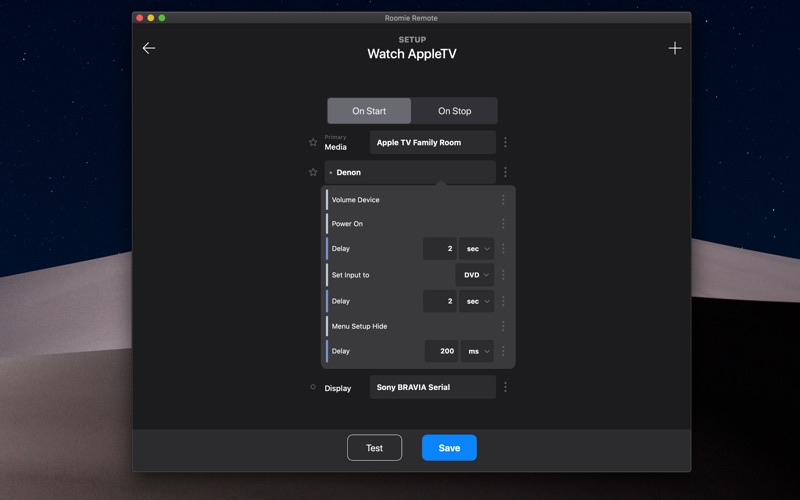Click the Save button
The width and height of the screenshot is (800, 500).
point(449,447)
